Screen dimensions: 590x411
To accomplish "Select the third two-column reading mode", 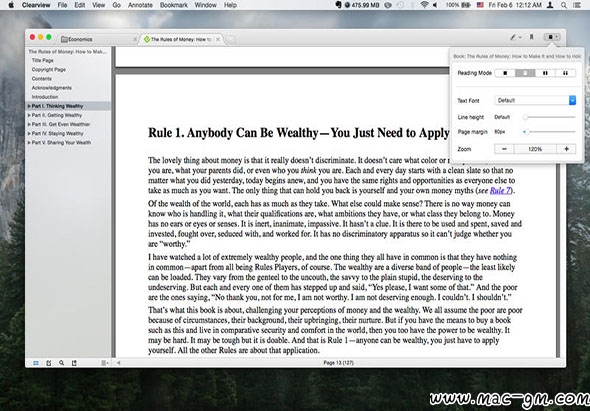I will click(545, 73).
